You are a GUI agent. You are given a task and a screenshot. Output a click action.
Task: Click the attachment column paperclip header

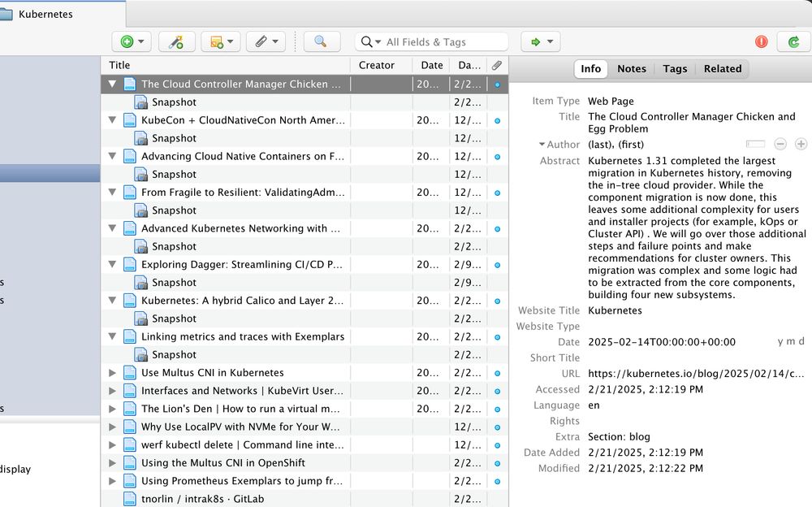(497, 65)
